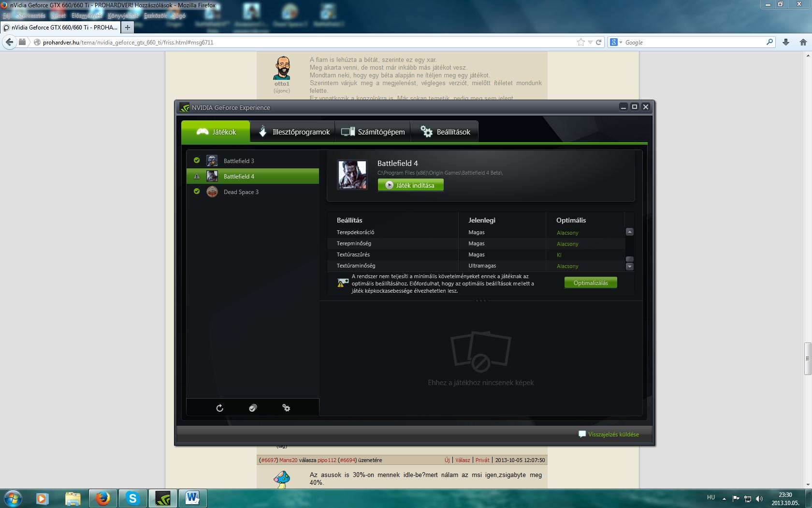The height and width of the screenshot is (508, 812).
Task: Reload the page with the refresh icon
Action: 598,42
